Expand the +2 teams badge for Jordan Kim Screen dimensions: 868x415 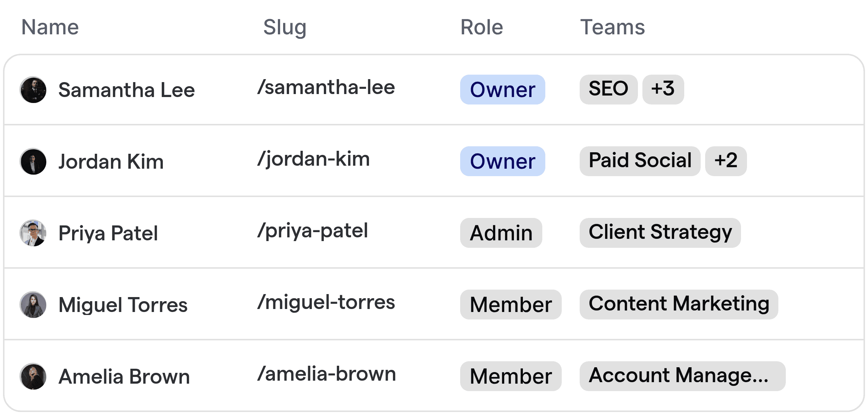[725, 161]
